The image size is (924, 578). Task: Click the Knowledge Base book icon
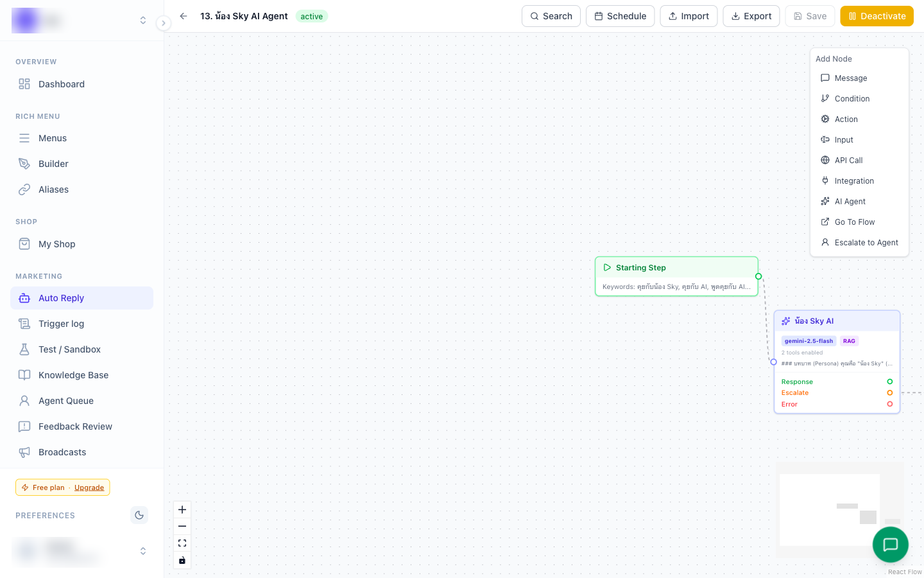(24, 375)
